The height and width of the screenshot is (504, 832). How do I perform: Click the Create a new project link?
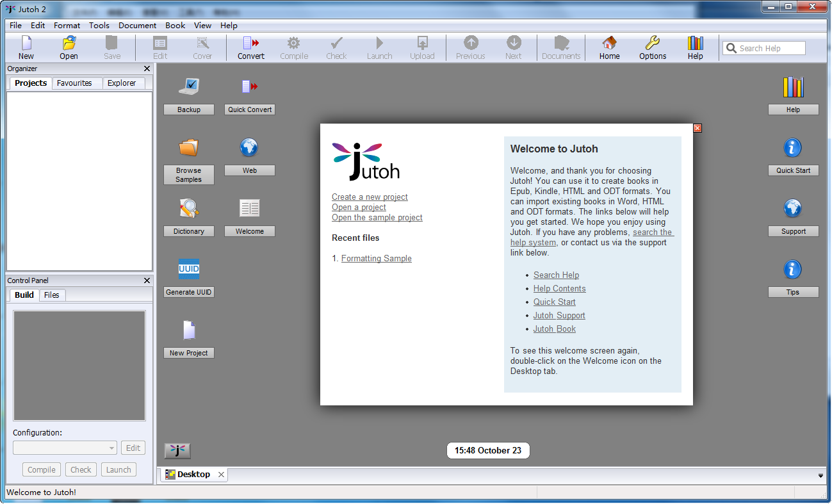pos(370,197)
